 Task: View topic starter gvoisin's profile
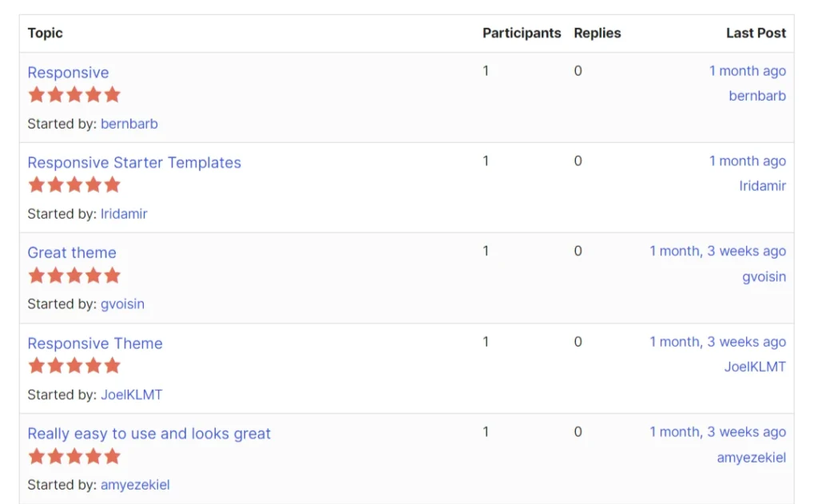122,304
